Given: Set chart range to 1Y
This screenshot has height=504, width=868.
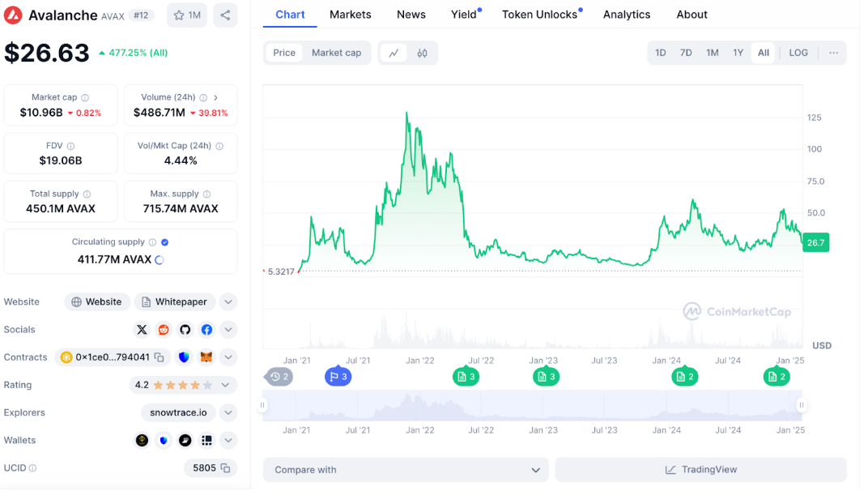Looking at the screenshot, I should click(738, 53).
